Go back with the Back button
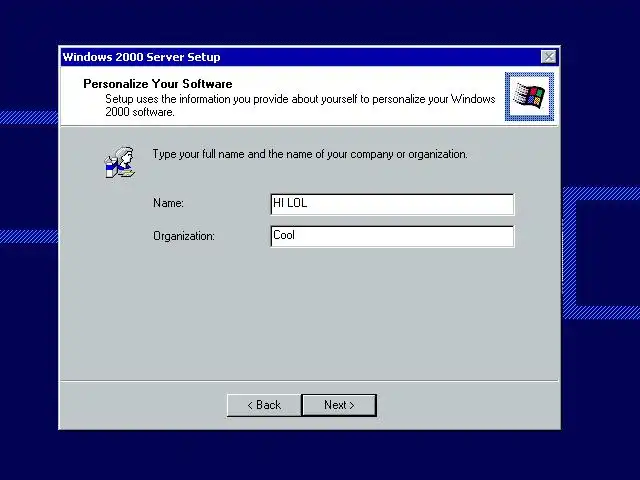The height and width of the screenshot is (480, 640). (x=264, y=405)
